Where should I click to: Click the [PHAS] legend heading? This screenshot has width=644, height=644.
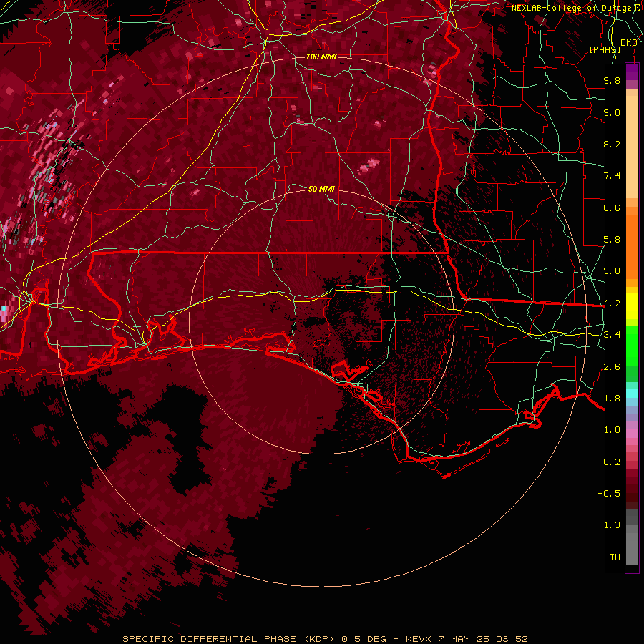(x=605, y=49)
